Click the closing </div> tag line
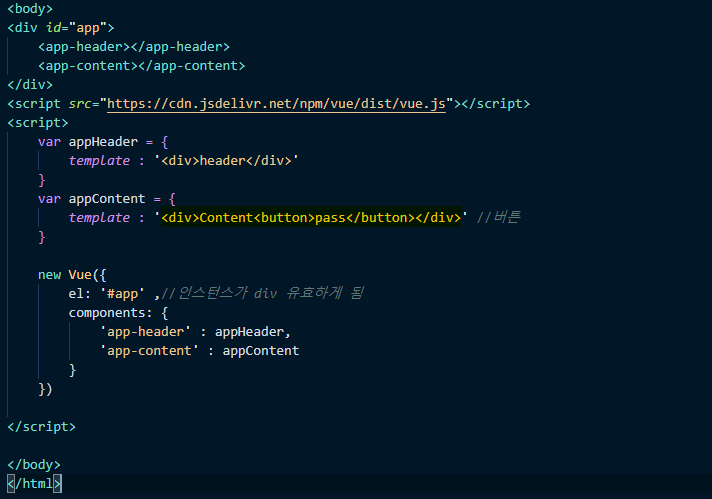The width and height of the screenshot is (712, 499). [x=30, y=85]
